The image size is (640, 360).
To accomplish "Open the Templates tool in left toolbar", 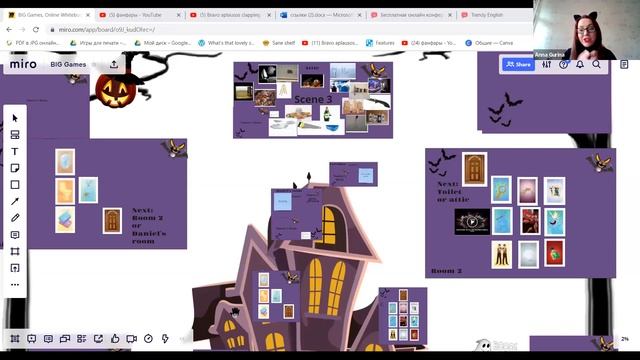I will click(15, 135).
